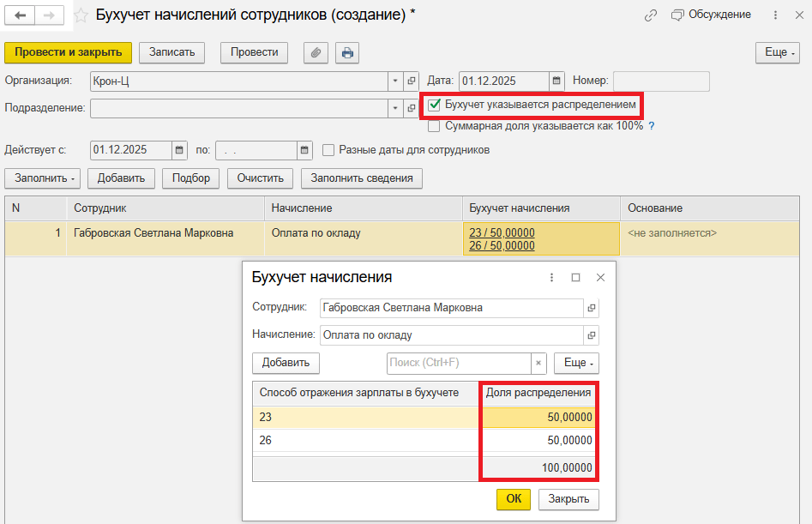This screenshot has width=812, height=524.
Task: Confirm dialog with OK button
Action: [513, 499]
